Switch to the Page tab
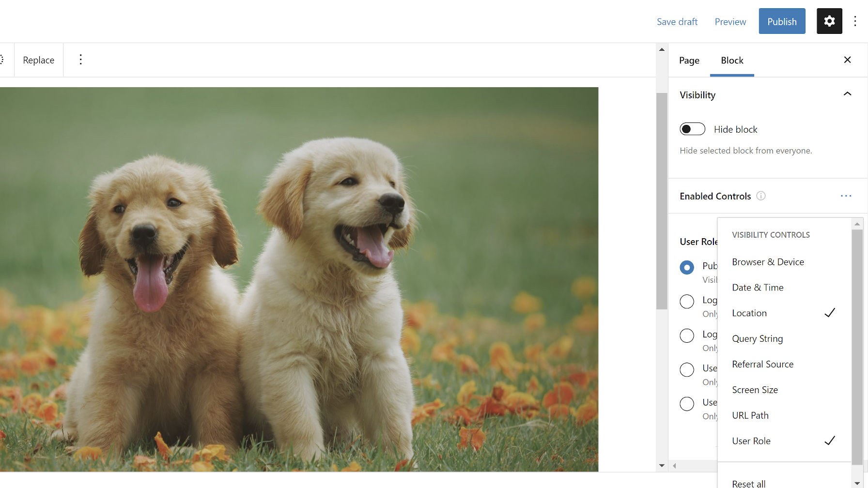 coord(689,61)
